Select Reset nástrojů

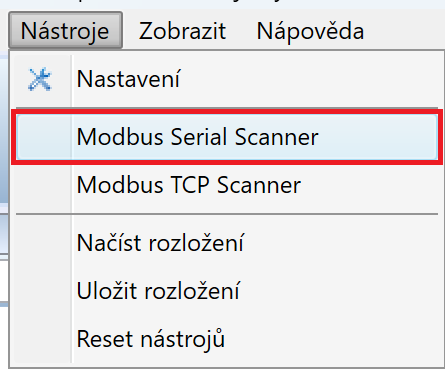pos(227,339)
